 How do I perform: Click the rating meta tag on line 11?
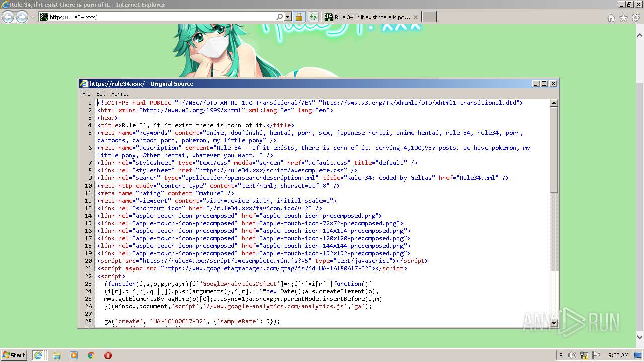click(x=166, y=193)
